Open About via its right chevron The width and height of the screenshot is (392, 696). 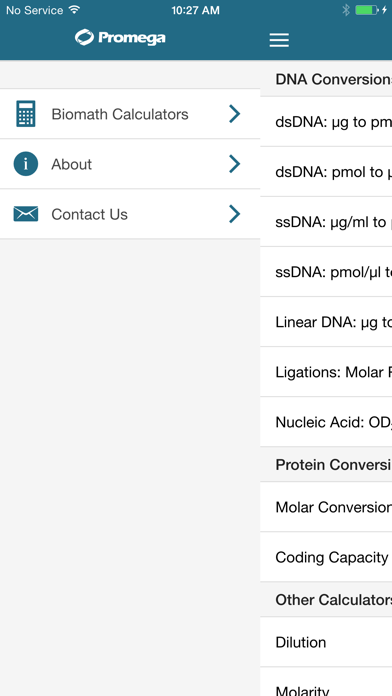235,164
